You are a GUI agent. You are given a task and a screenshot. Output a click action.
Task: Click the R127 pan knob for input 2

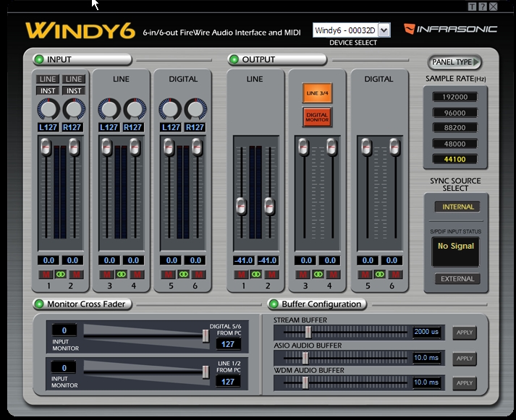coord(74,109)
